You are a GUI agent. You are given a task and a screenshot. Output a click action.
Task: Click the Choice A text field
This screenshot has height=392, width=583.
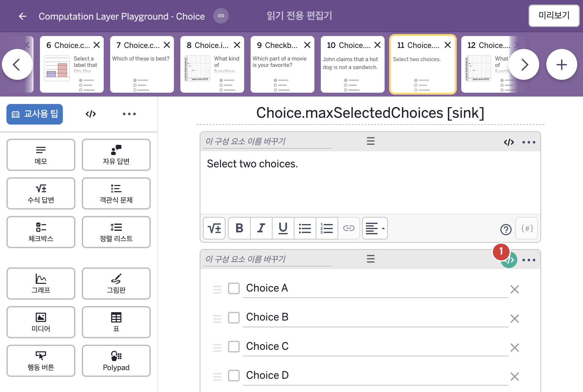(x=375, y=288)
